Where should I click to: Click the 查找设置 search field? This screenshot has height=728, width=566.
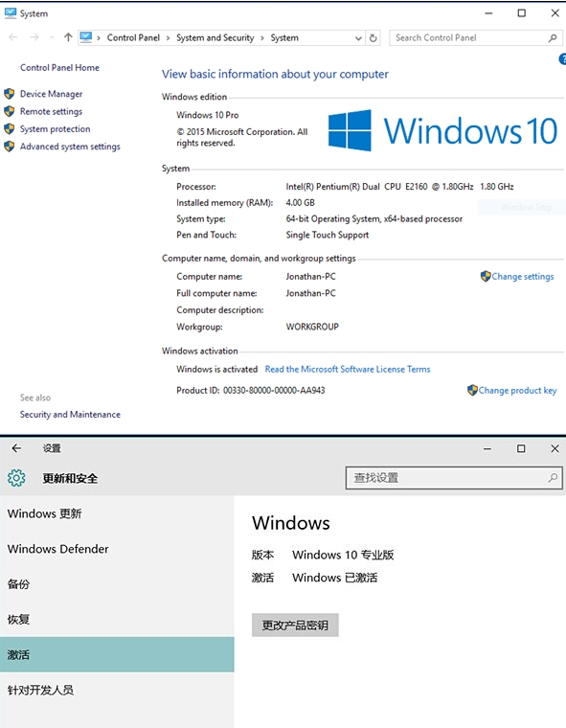[454, 478]
